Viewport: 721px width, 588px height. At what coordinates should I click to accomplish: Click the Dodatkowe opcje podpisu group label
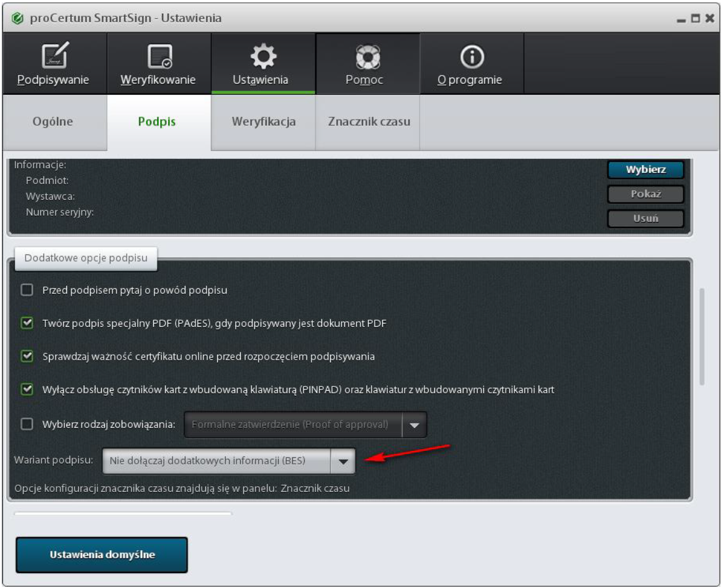point(86,259)
